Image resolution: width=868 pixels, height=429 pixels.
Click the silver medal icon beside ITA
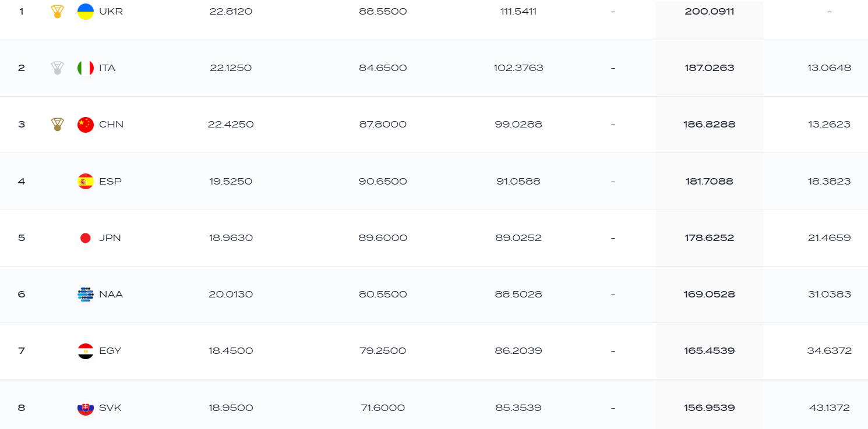57,68
